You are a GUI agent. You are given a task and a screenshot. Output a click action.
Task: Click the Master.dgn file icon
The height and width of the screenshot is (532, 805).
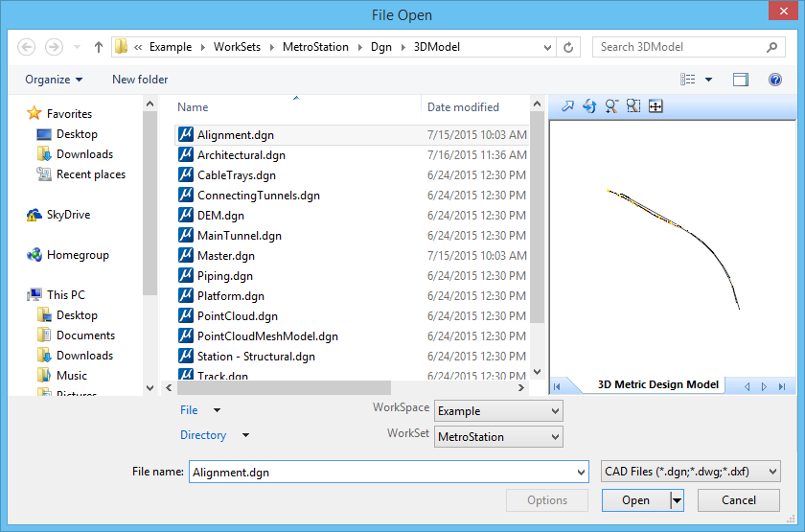point(185,255)
